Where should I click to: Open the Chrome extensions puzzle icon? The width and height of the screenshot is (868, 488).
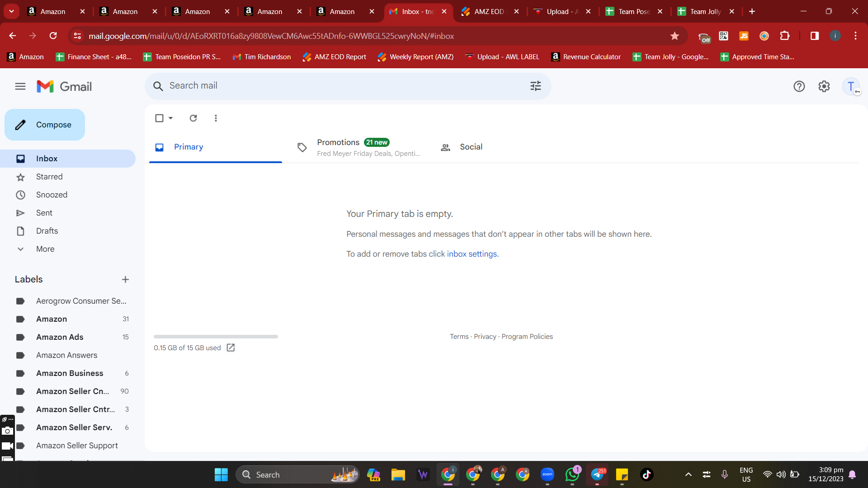click(785, 36)
